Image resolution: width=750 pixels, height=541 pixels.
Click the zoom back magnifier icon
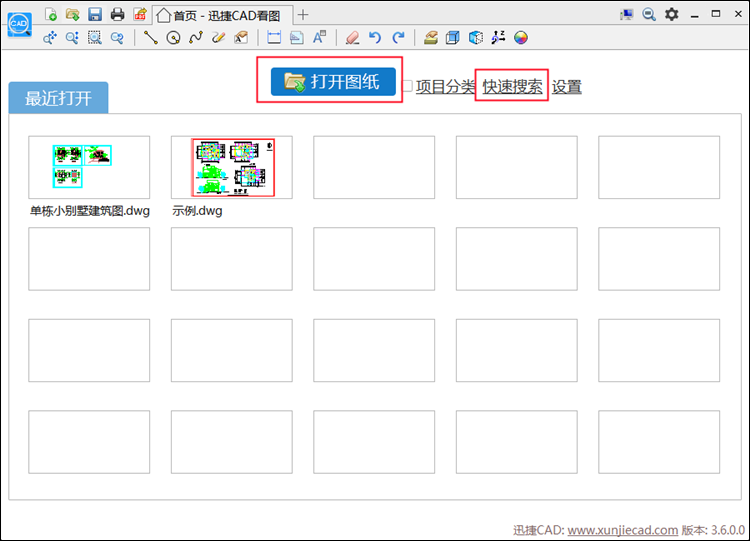117,37
